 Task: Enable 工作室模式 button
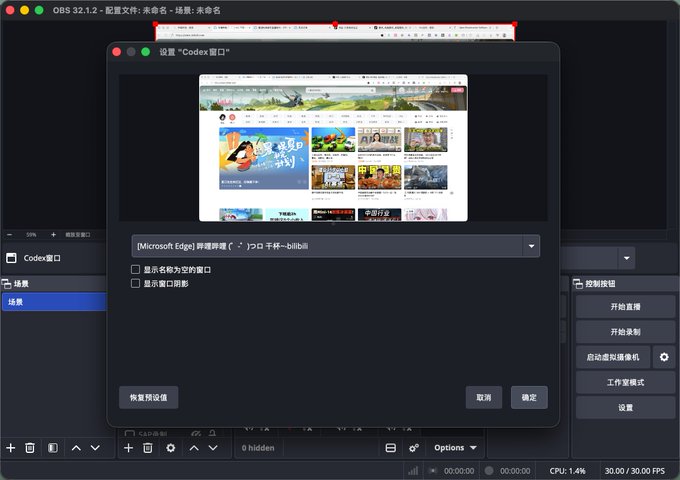pyautogui.click(x=625, y=382)
